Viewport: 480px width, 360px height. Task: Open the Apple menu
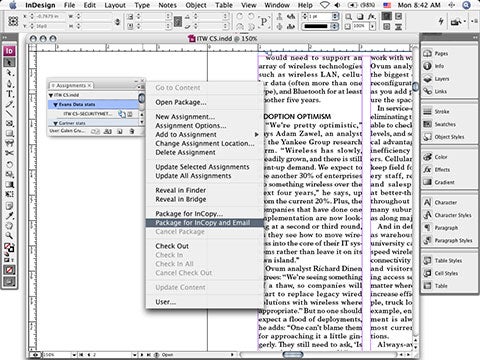tap(12, 5)
